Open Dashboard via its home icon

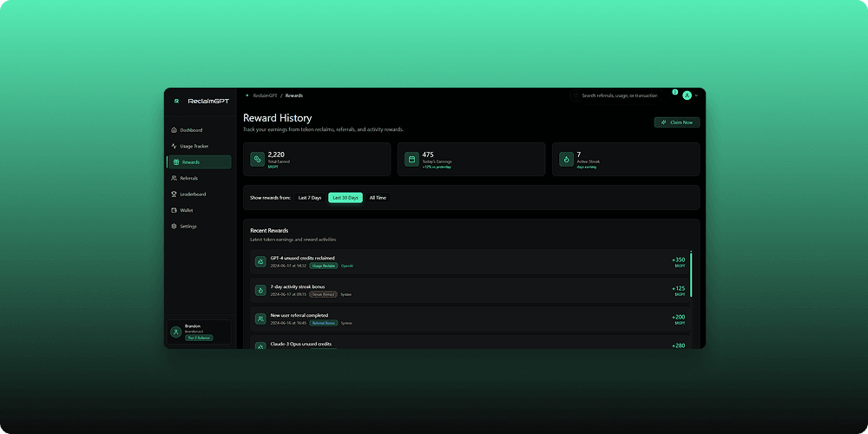click(174, 130)
